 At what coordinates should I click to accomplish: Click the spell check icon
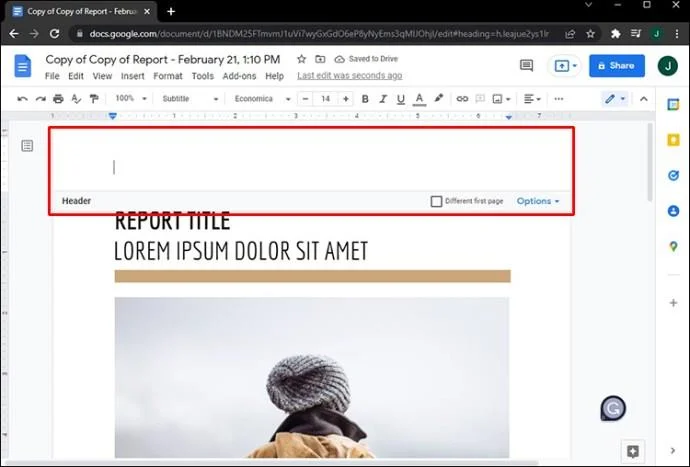tap(76, 99)
